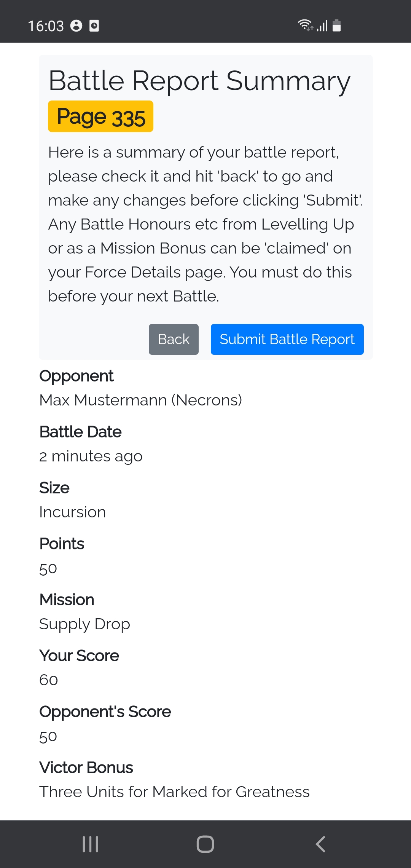This screenshot has height=868, width=411.
Task: Select opponent name Max Mustermann (Necrons)
Action: coord(140,400)
